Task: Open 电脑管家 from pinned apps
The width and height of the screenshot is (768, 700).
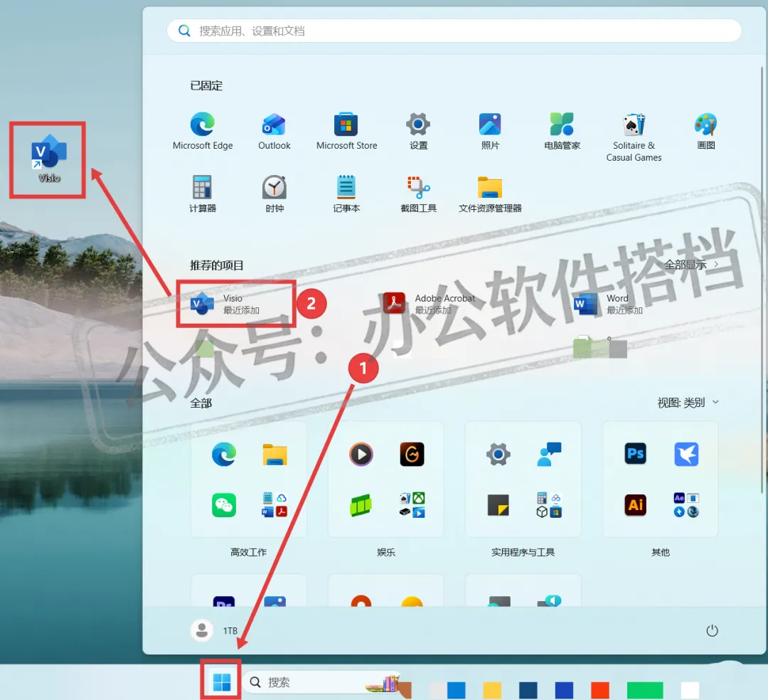Action: pyautogui.click(x=562, y=131)
